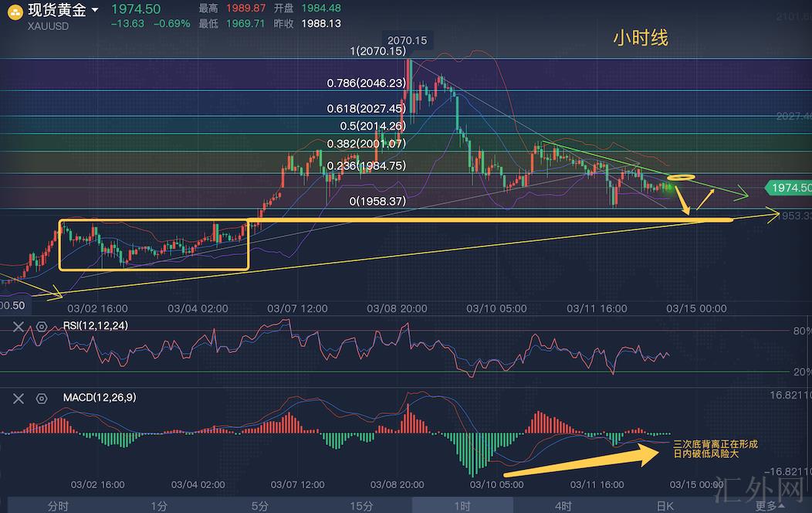Select the 1时 hourly timeframe tab
The height and width of the screenshot is (513, 812).
(x=462, y=506)
